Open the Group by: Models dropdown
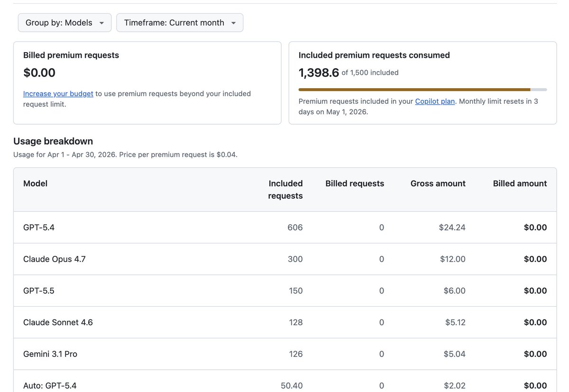 click(64, 23)
